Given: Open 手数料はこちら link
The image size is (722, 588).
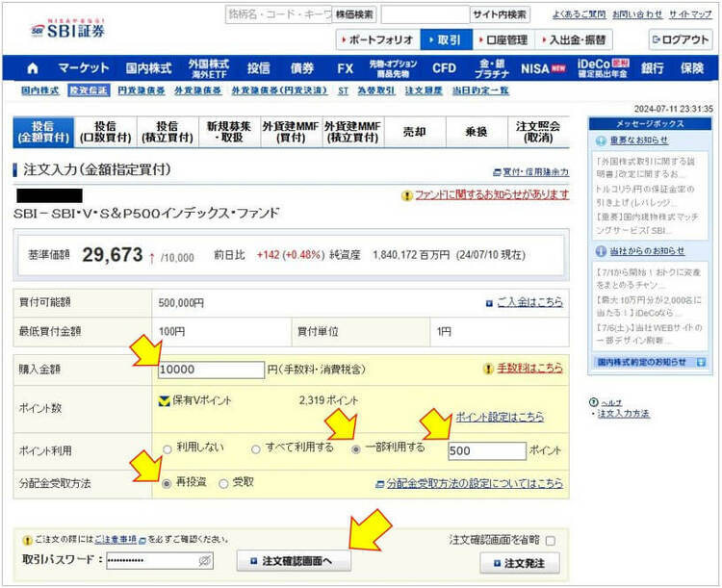Looking at the screenshot, I should point(530,369).
